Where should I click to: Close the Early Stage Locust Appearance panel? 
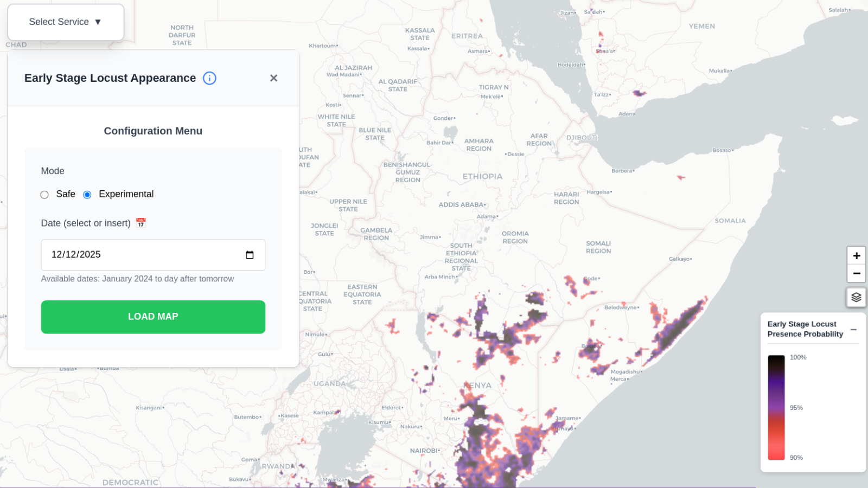coord(273,78)
